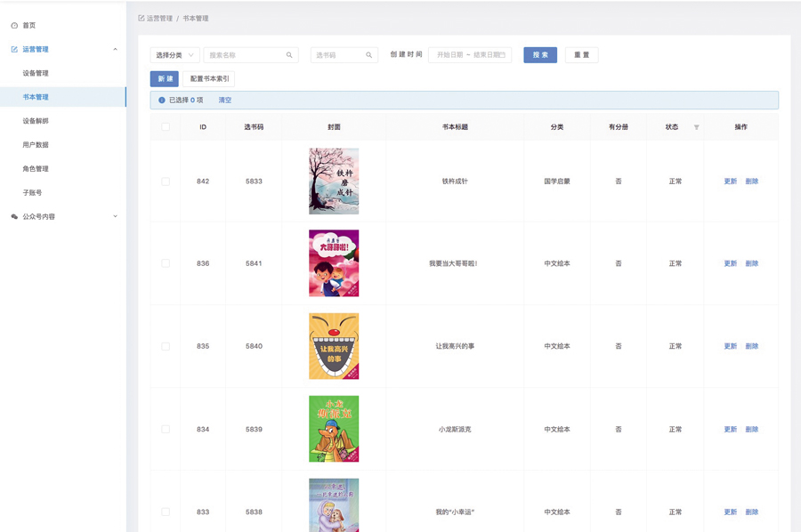Open 子账号 in the sidebar
This screenshot has height=532, width=801.
(32, 192)
